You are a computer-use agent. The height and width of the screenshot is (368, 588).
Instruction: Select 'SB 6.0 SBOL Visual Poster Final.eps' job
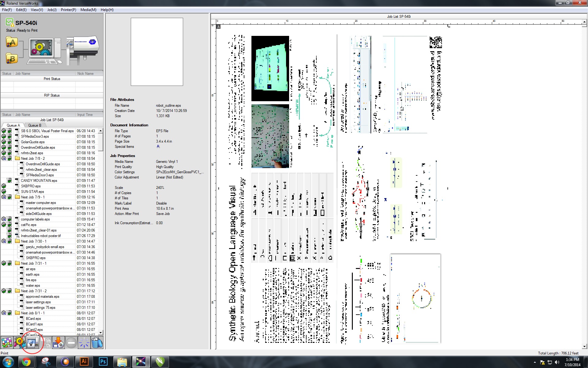47,131
